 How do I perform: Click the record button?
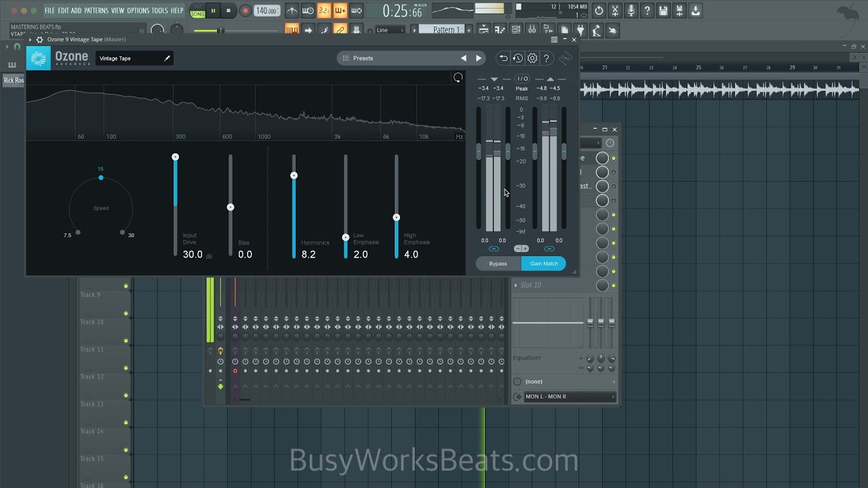245,11
